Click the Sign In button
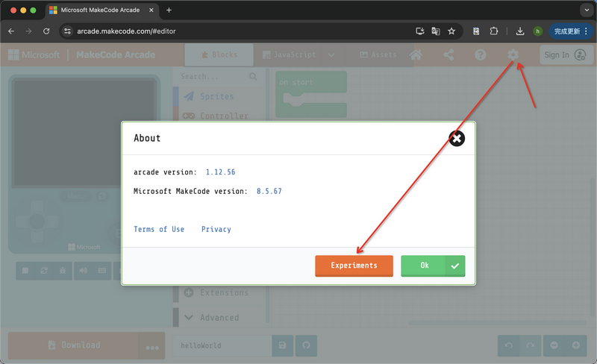Viewport: 597px width, 364px height. click(564, 55)
